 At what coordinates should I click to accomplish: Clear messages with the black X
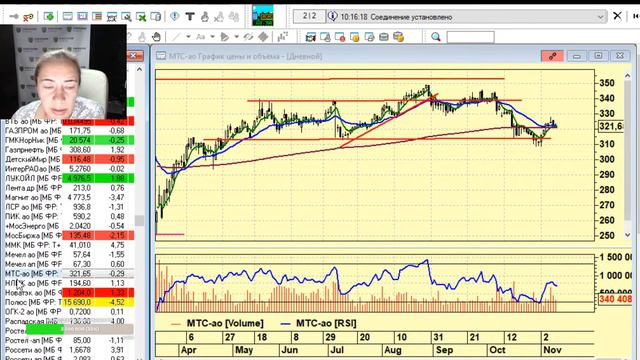617,16
